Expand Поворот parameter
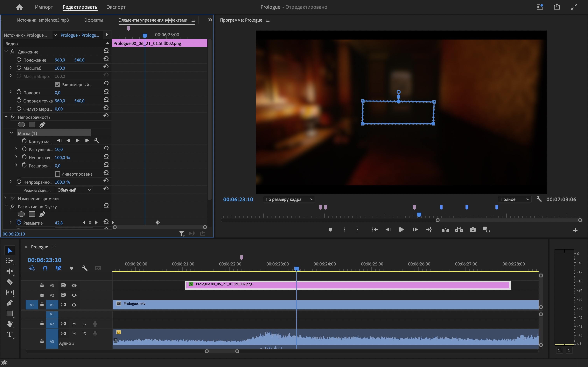The height and width of the screenshot is (367, 588). 11,92
